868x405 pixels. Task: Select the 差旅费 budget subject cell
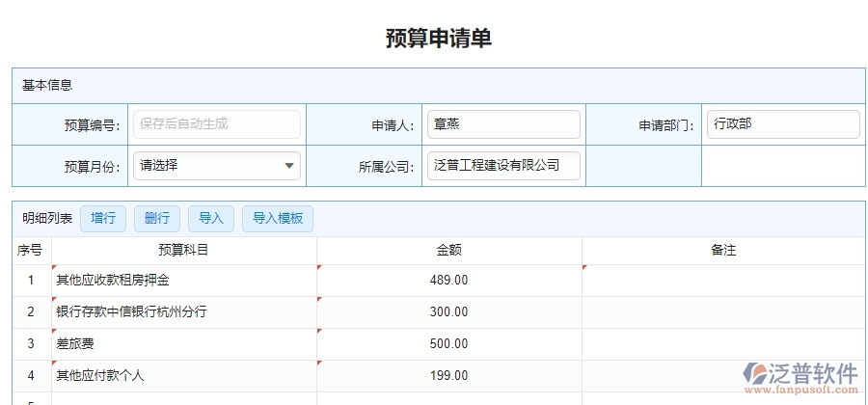pyautogui.click(x=184, y=344)
